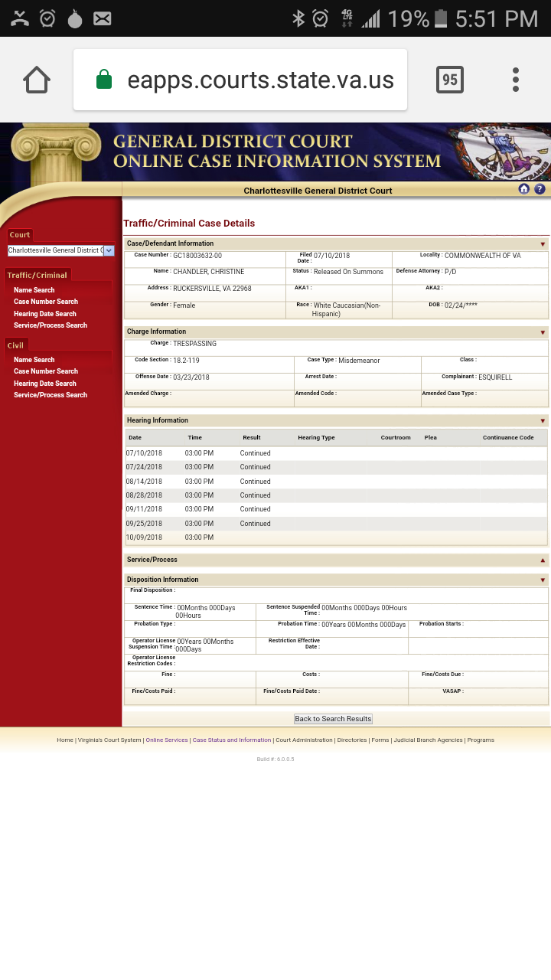
Task: Collapse the Hearing Information section
Action: pos(543,421)
